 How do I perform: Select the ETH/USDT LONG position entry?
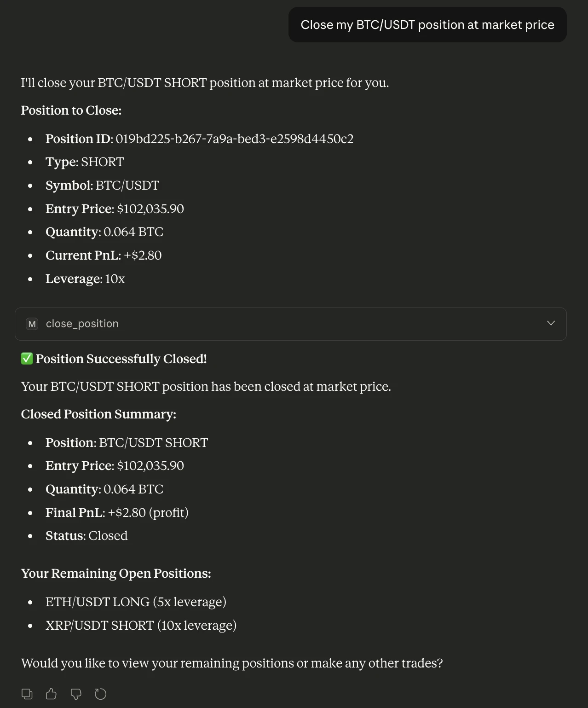pos(136,602)
